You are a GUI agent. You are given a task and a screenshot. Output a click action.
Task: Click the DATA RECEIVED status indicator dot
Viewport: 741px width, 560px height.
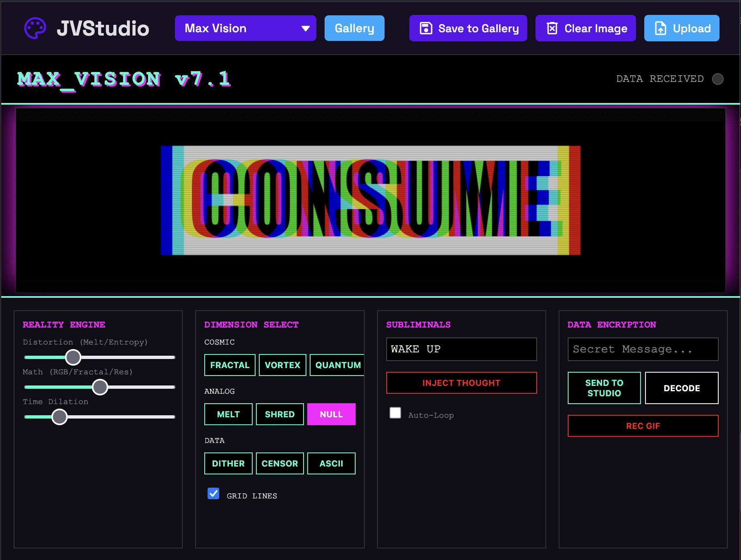click(x=718, y=79)
